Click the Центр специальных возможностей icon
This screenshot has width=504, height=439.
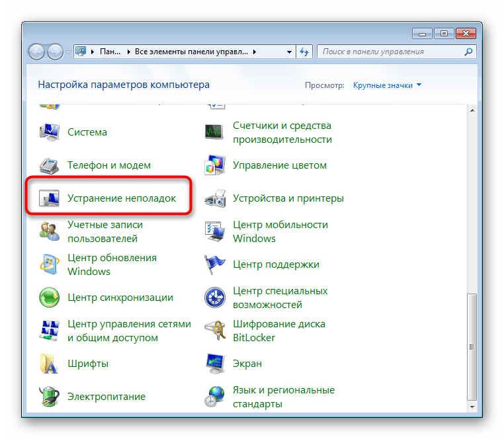click(215, 298)
